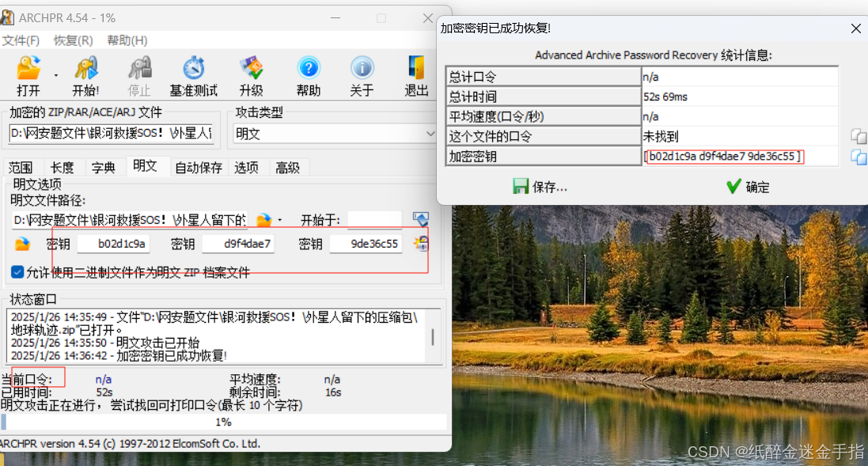Viewport: 868px width, 466px height.
Task: Click the 1% progress bar
Action: (224, 422)
